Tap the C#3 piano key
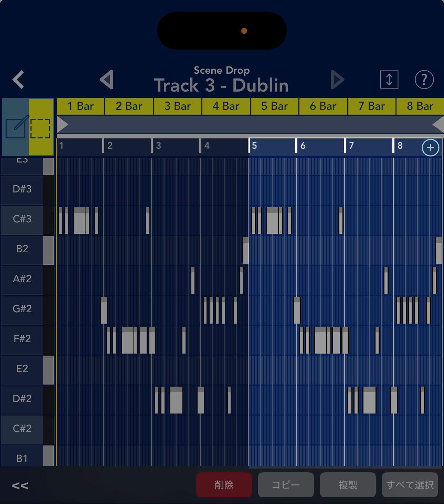The image size is (444, 504). click(x=22, y=219)
